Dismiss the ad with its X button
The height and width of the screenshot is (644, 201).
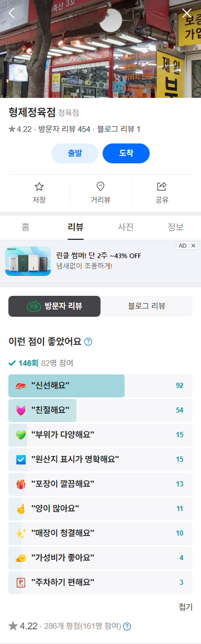tap(194, 246)
